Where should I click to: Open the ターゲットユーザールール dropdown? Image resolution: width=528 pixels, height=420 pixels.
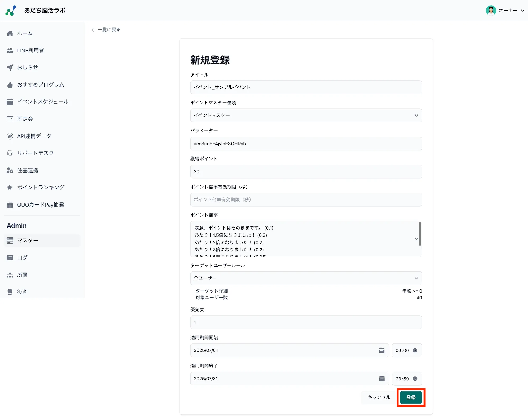coord(306,278)
